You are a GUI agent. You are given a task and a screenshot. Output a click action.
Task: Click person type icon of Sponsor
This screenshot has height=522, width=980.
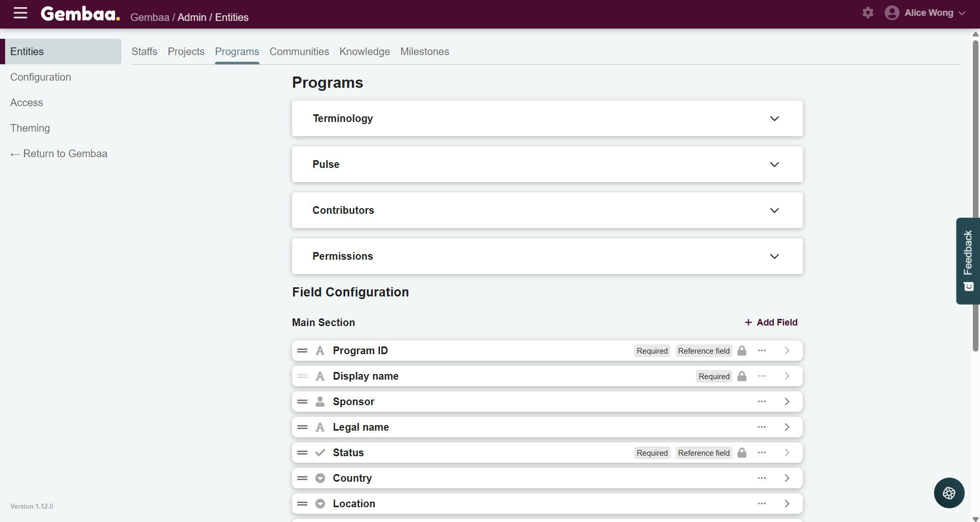click(x=320, y=402)
